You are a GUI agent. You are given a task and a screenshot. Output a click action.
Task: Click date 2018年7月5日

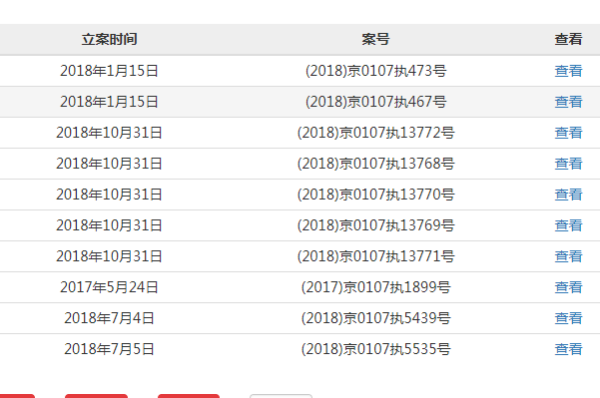click(x=109, y=349)
